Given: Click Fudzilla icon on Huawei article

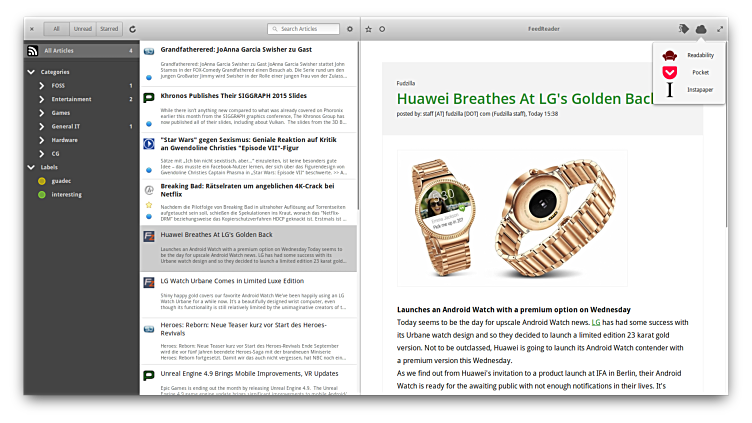Looking at the screenshot, I should [x=149, y=236].
